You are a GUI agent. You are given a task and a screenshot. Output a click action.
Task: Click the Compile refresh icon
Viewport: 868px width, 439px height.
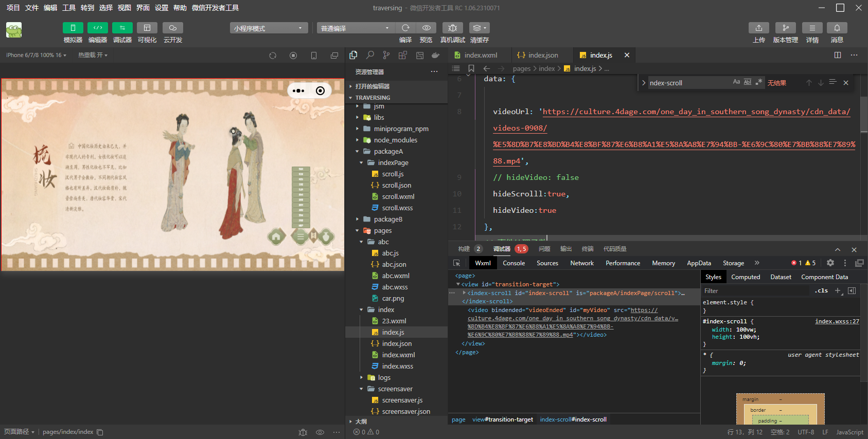[x=405, y=28]
